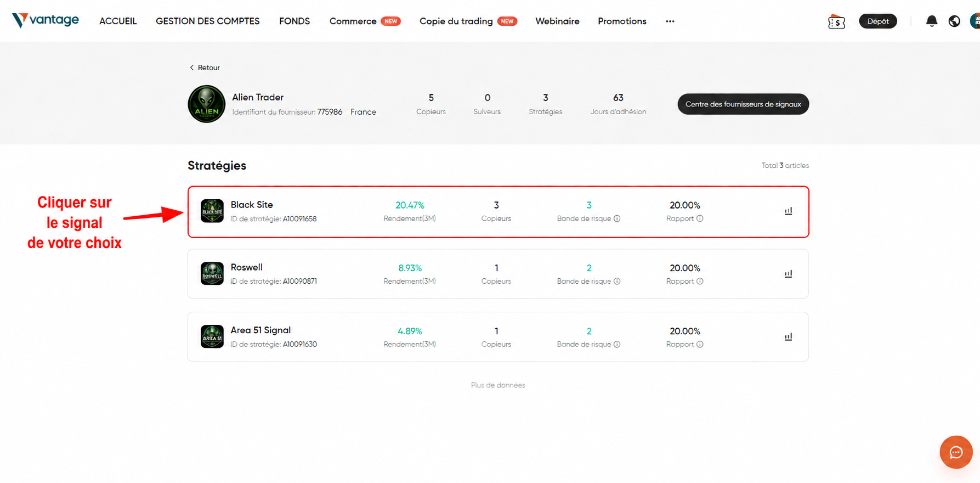Image resolution: width=980 pixels, height=483 pixels.
Task: Open chart icon for Black Site strategy
Action: point(788,211)
